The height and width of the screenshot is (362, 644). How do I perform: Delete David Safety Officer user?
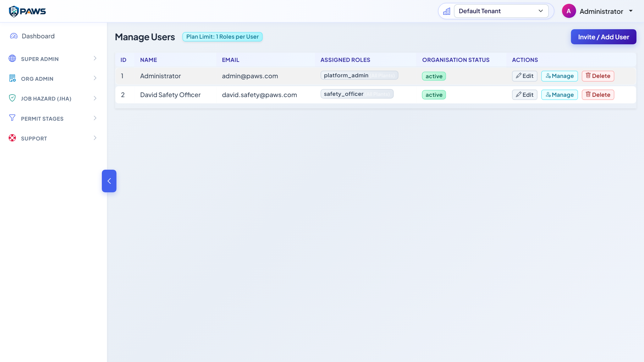point(598,95)
